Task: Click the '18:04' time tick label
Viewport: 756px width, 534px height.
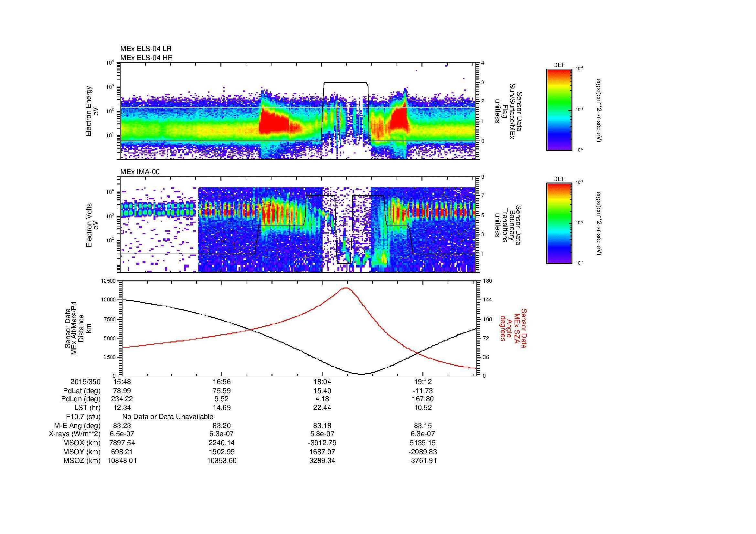Action: coord(322,382)
